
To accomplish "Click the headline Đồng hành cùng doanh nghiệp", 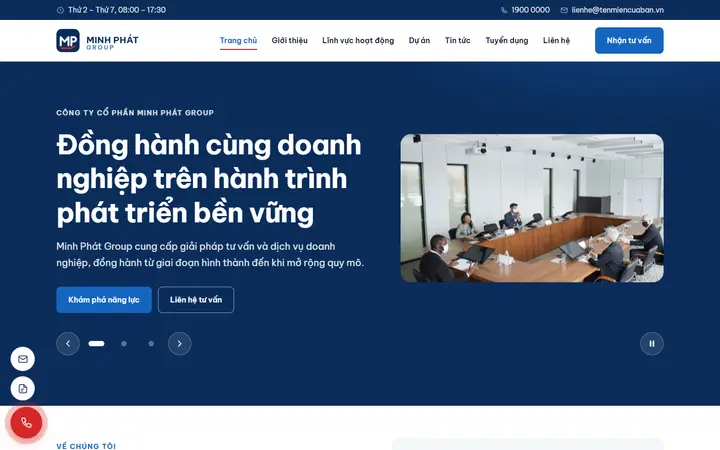I will (x=209, y=179).
